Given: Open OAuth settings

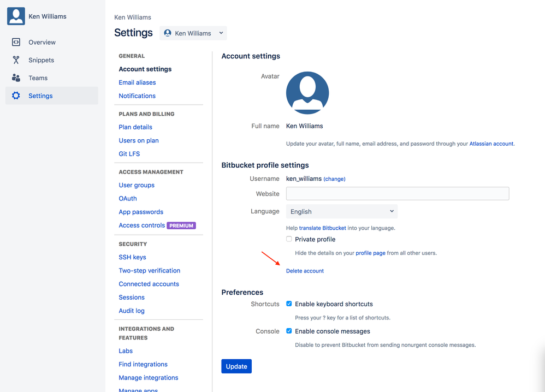Looking at the screenshot, I should pyautogui.click(x=128, y=198).
